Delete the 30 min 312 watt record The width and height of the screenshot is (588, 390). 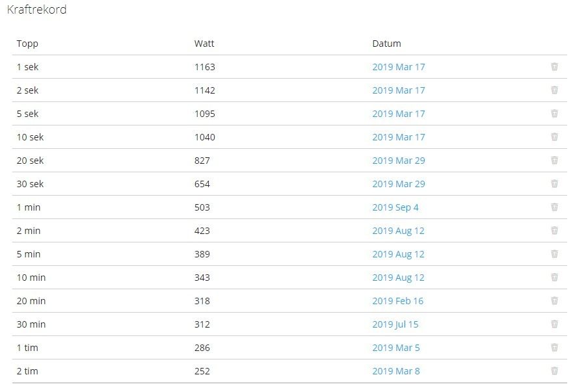554,324
